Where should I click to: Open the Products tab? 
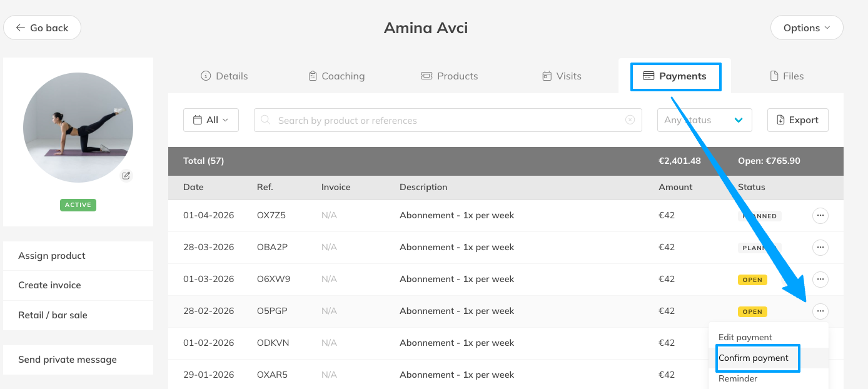coord(449,76)
